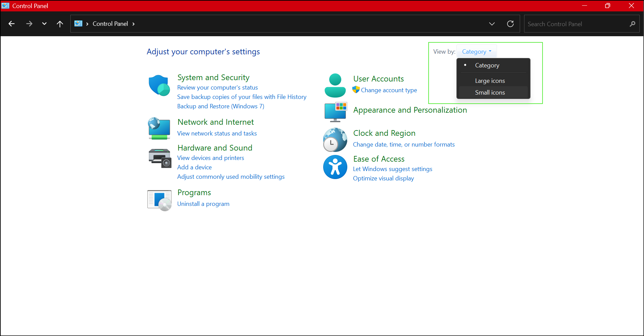Viewport: 644px width, 336px height.
Task: Click the search magnifier icon
Action: click(x=632, y=24)
